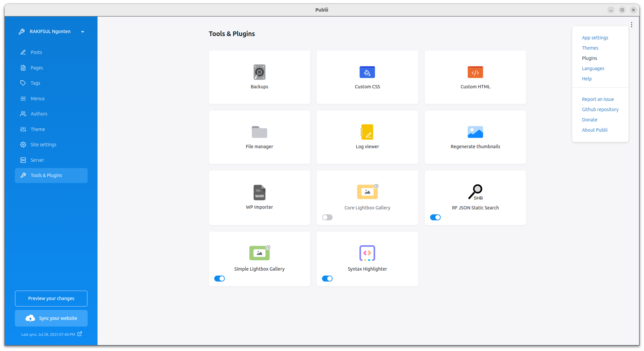
Task: Click the Backups card label
Action: (259, 87)
